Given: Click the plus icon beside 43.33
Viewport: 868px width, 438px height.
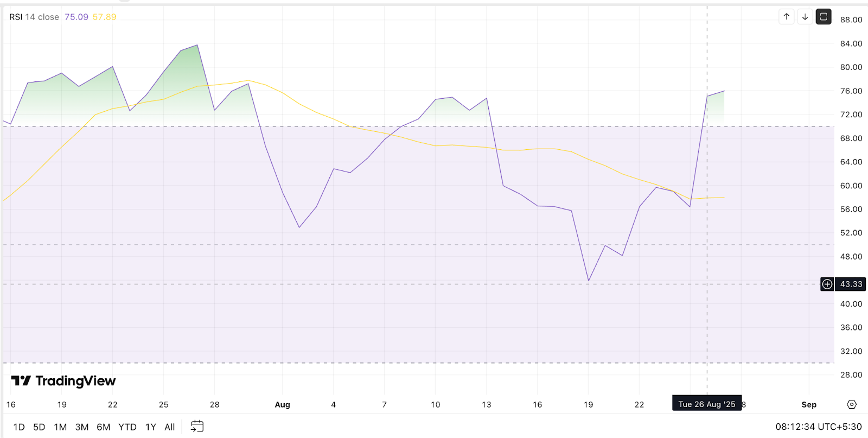Looking at the screenshot, I should 827,284.
